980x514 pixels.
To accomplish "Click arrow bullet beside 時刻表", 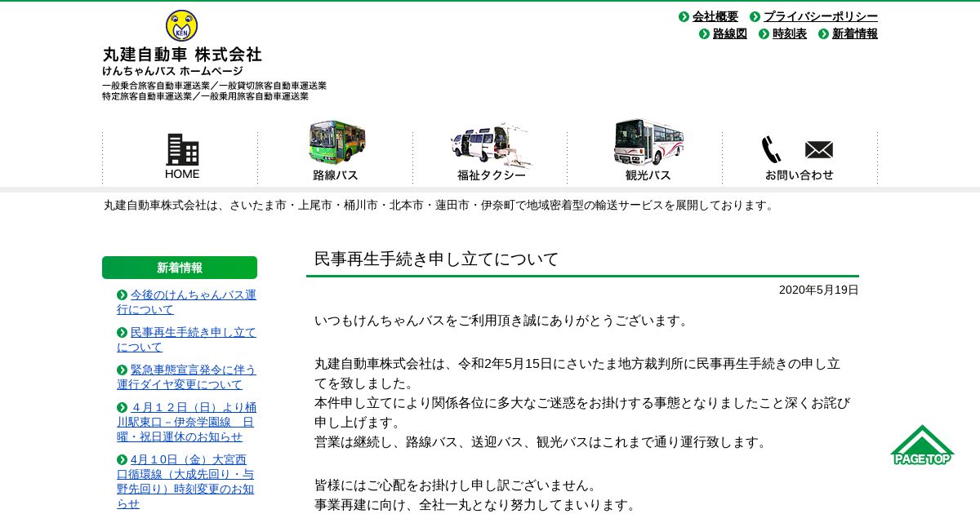I will (764, 33).
